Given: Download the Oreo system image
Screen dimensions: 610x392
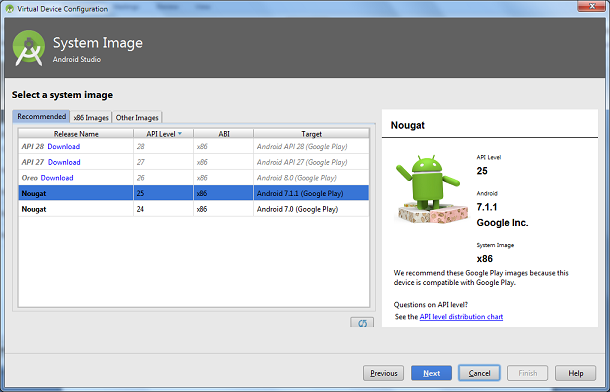Looking at the screenshot, I should (x=57, y=178).
